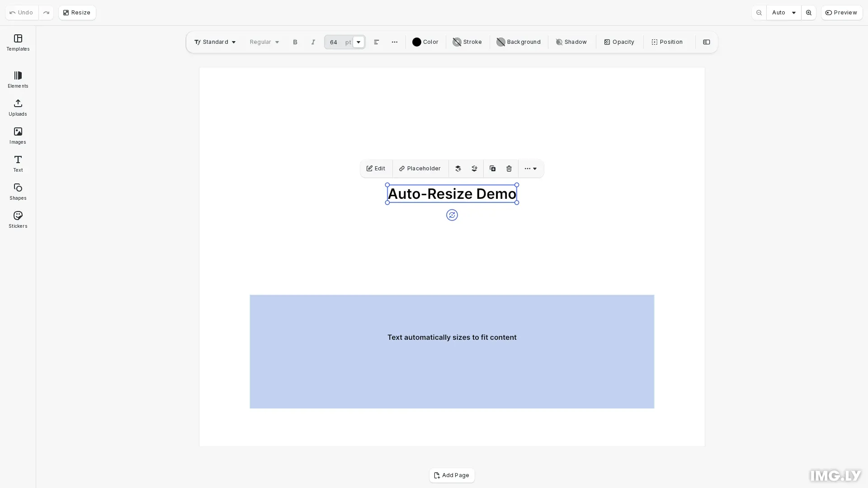Click the Resize button
The height and width of the screenshot is (488, 868).
(x=77, y=12)
